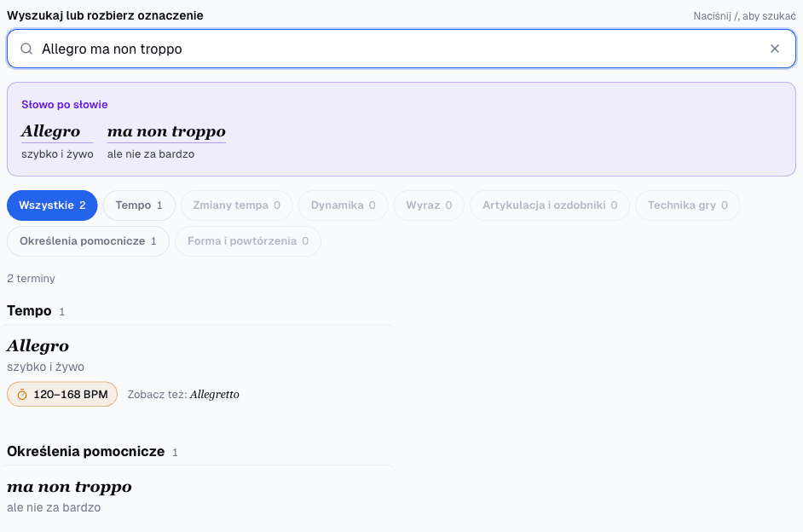
Task: Click the Allegro word in the breakdown panel
Action: pyautogui.click(x=50, y=131)
